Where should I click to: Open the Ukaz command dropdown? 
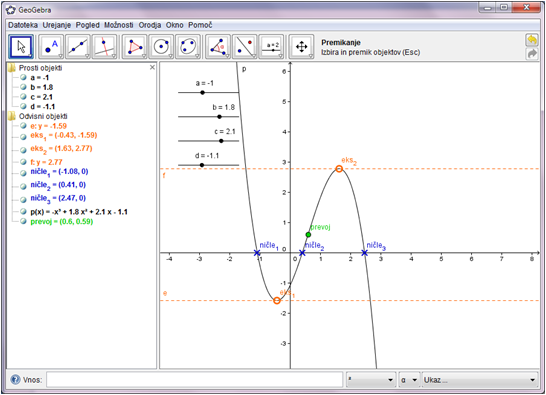pos(479,380)
